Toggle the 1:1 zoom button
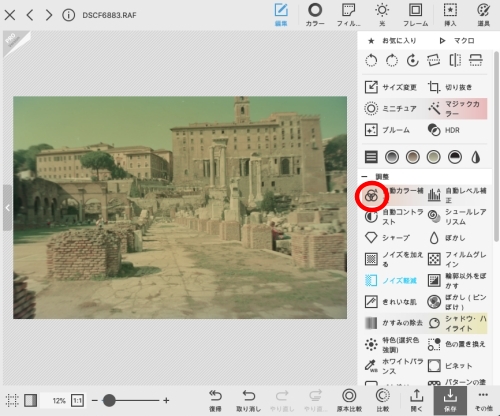Viewport: 500px width, 416px height. pyautogui.click(x=77, y=400)
